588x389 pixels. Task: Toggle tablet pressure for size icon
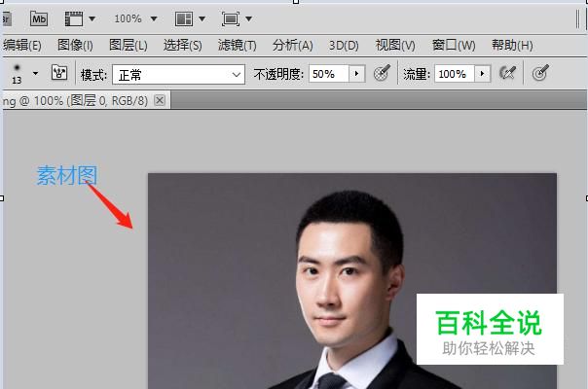click(x=540, y=73)
